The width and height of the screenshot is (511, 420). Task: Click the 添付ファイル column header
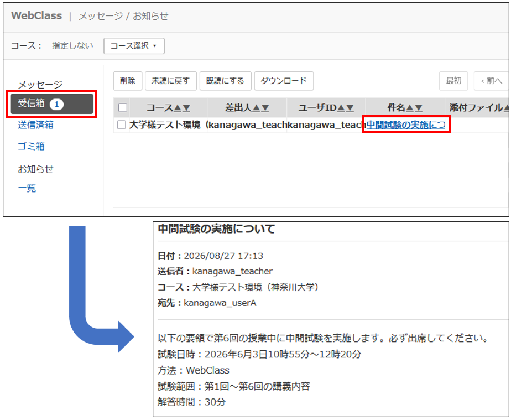tap(477, 107)
